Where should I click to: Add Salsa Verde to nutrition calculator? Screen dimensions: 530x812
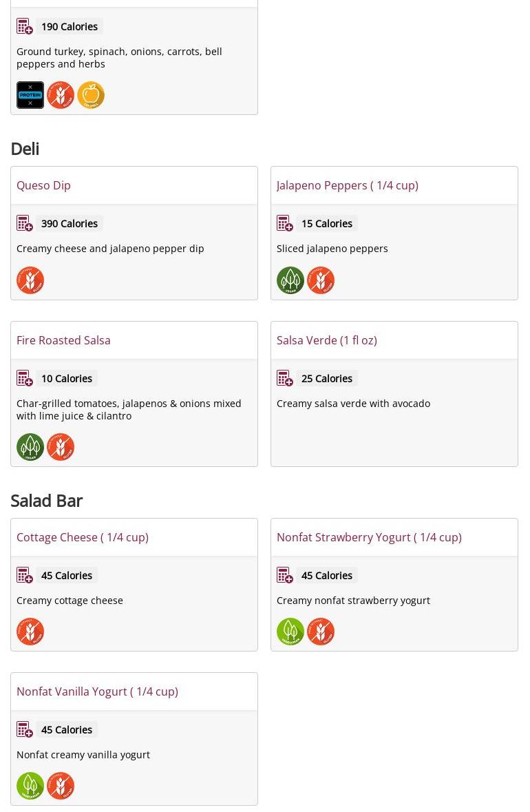(285, 379)
